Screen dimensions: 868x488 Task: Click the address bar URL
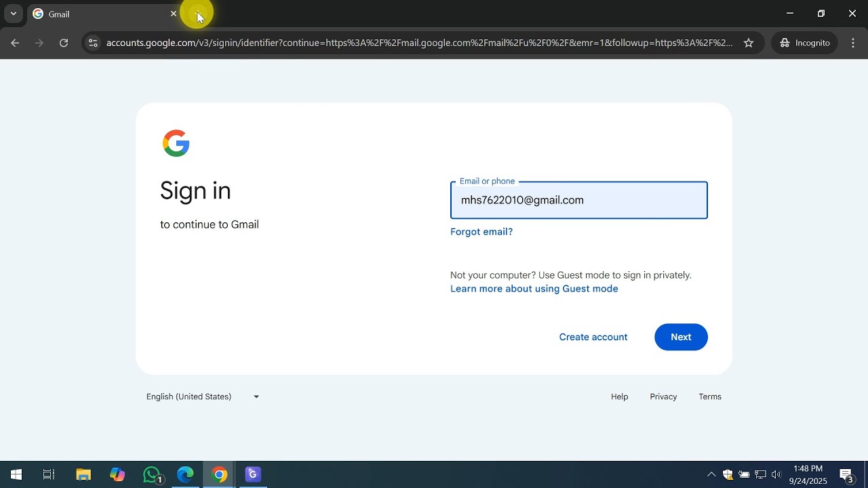tap(419, 43)
